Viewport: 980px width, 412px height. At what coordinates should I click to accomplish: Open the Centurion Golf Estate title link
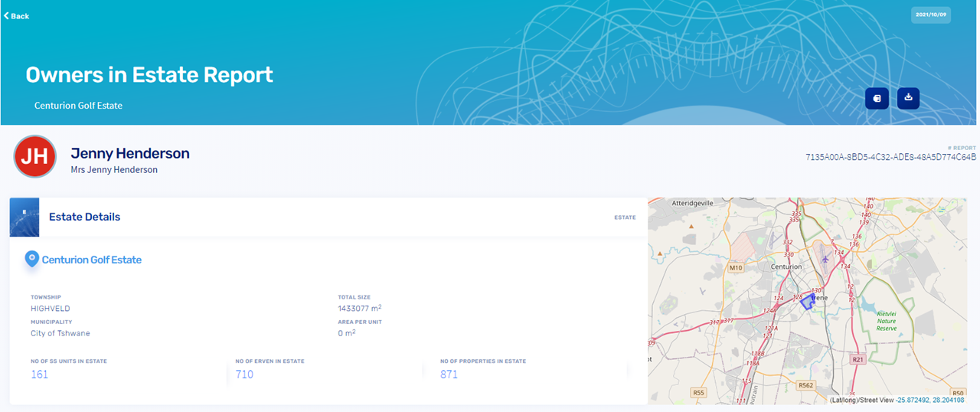click(x=92, y=260)
